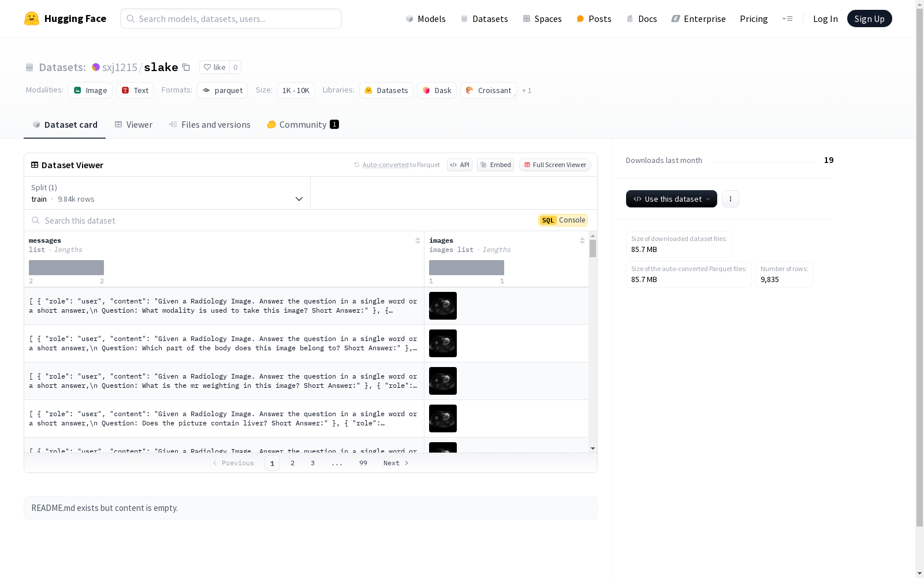Go to page 2 of results

[x=293, y=463]
